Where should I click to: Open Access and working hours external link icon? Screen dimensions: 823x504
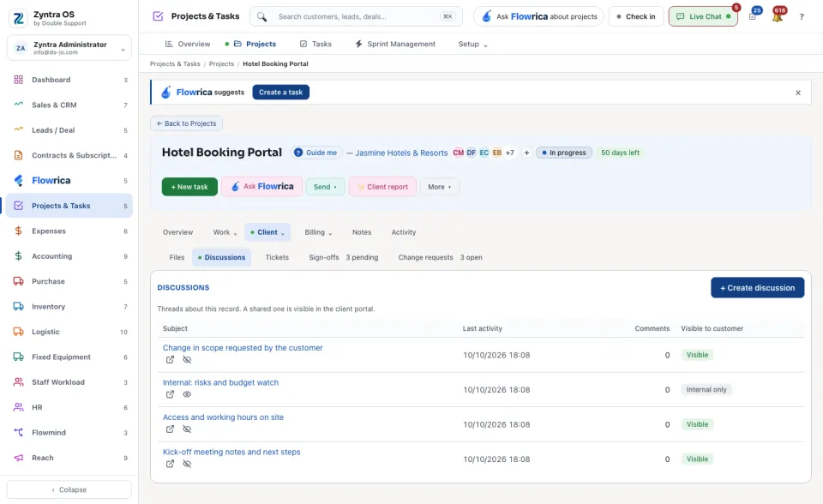coord(170,429)
